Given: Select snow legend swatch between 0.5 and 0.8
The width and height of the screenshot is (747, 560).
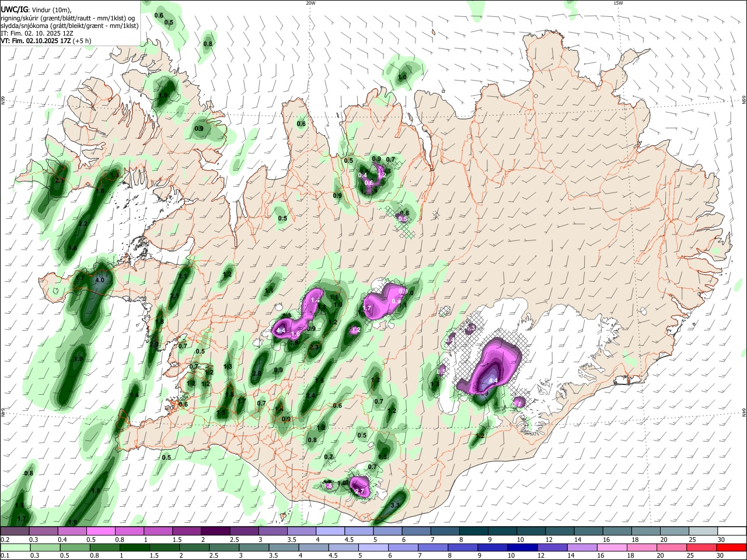Looking at the screenshot, I should click(x=100, y=531).
